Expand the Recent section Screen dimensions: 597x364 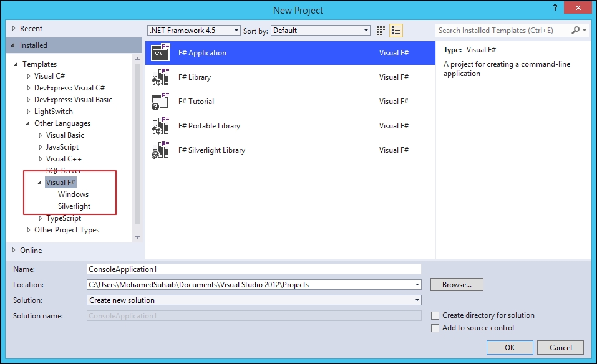pos(13,28)
